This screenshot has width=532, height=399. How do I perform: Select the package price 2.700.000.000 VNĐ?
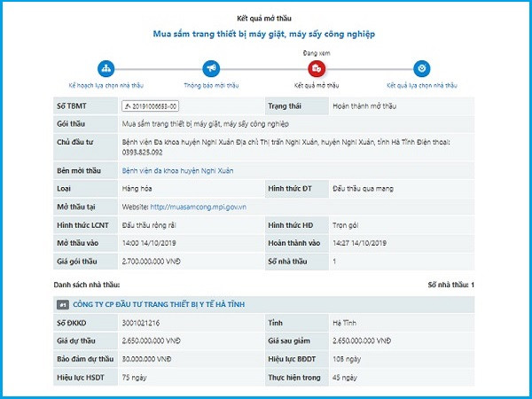click(152, 262)
